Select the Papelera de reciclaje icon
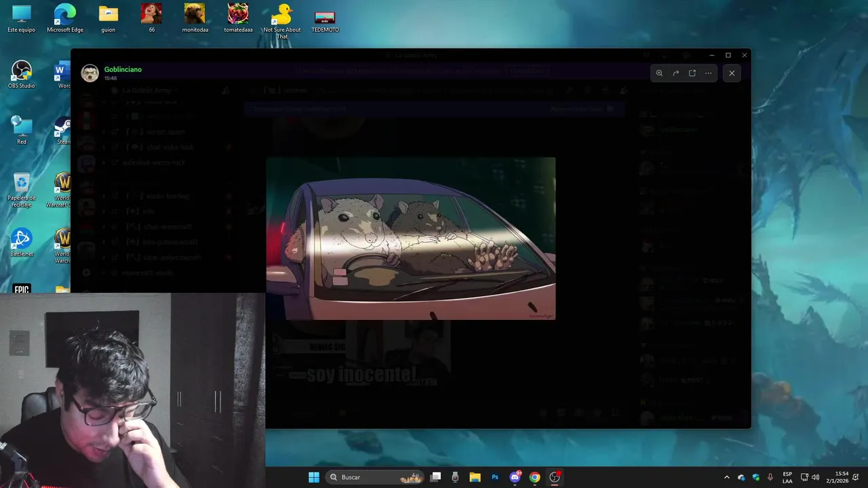 (22, 190)
